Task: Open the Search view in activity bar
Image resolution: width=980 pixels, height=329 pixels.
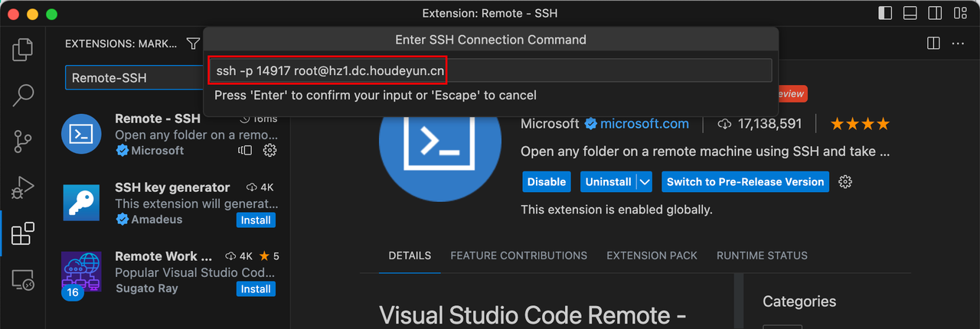Action: tap(23, 96)
